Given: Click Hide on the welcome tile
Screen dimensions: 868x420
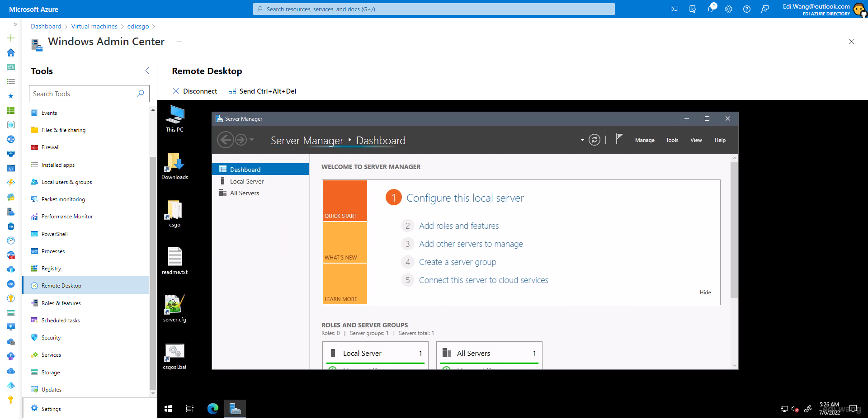Looking at the screenshot, I should pyautogui.click(x=705, y=293).
